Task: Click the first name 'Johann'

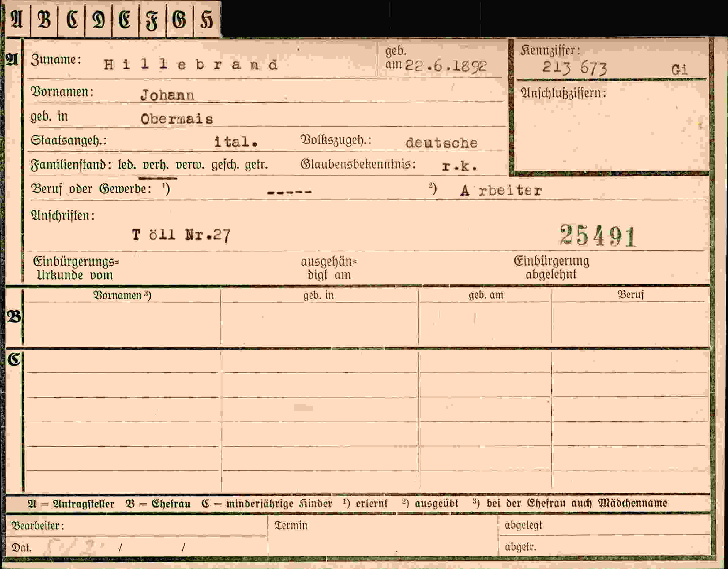Action: point(167,95)
